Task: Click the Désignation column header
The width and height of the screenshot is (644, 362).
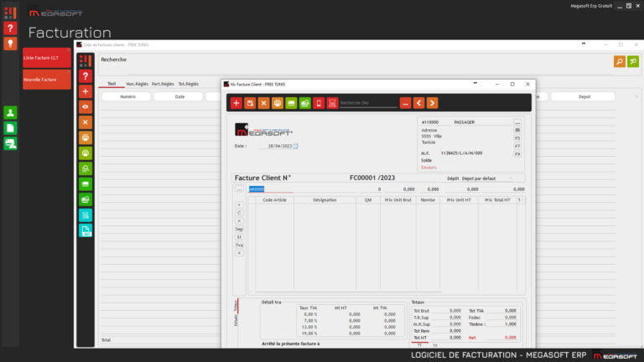Action: click(x=325, y=200)
